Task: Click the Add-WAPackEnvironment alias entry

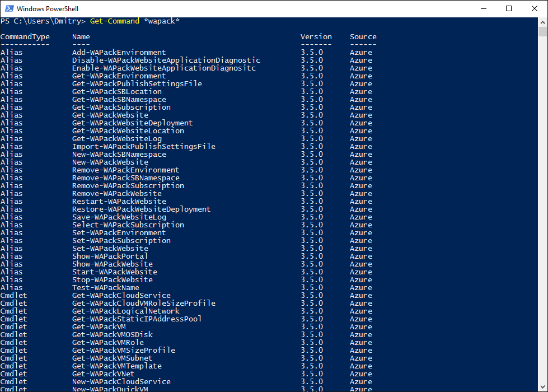Action: pyautogui.click(x=119, y=53)
